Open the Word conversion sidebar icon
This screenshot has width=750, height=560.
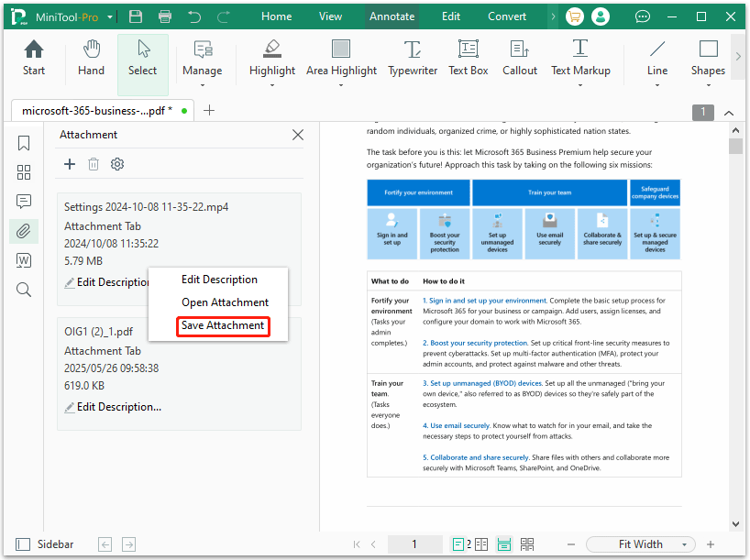[24, 260]
